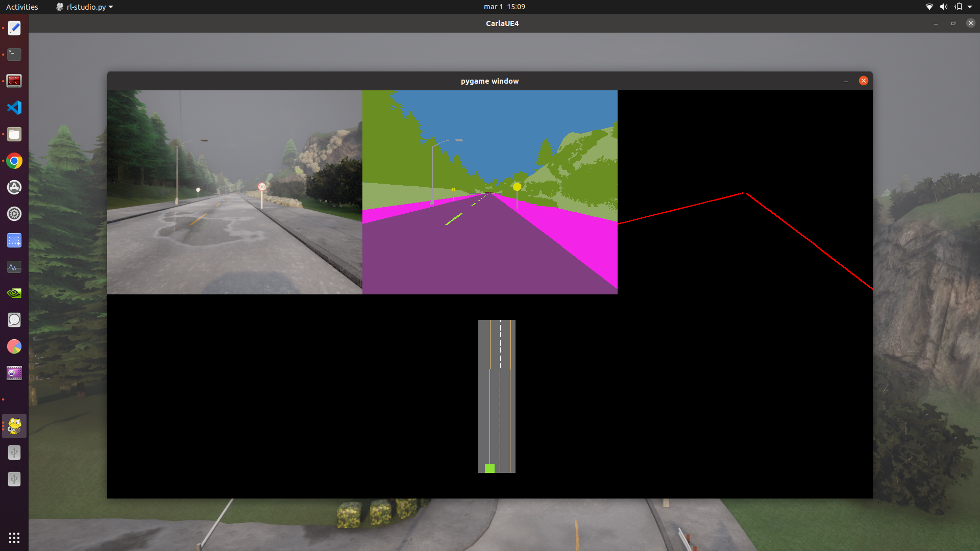Viewport: 980px width, 551px height.
Task: Click the pygame window title bar
Action: tap(489, 81)
